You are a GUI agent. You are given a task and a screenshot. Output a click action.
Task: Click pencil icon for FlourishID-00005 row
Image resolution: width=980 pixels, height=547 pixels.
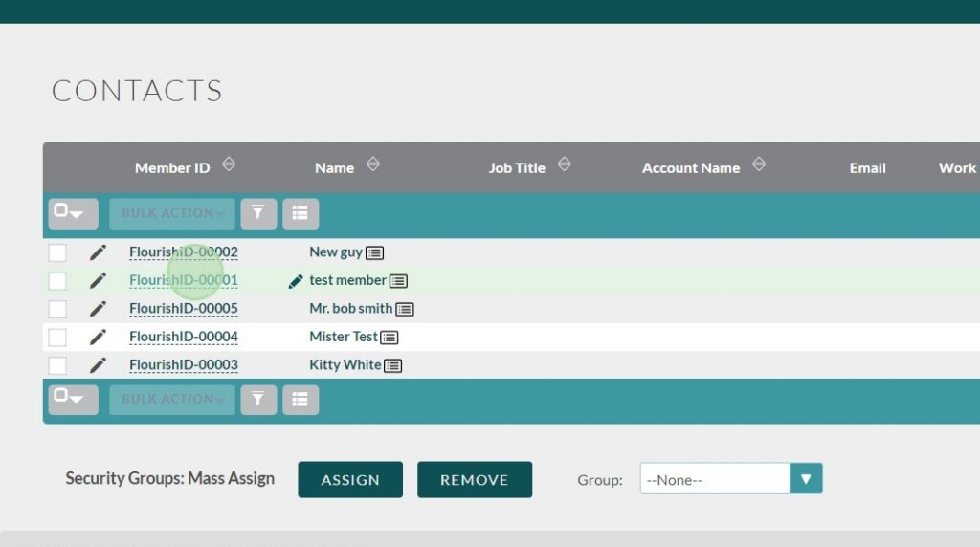[98, 309]
